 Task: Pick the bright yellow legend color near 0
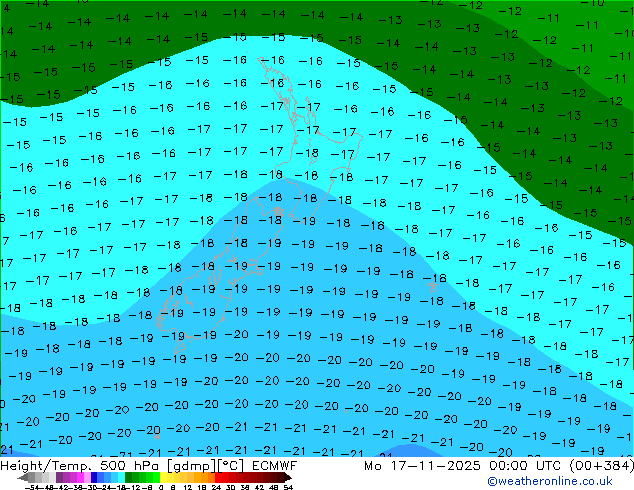(x=163, y=477)
